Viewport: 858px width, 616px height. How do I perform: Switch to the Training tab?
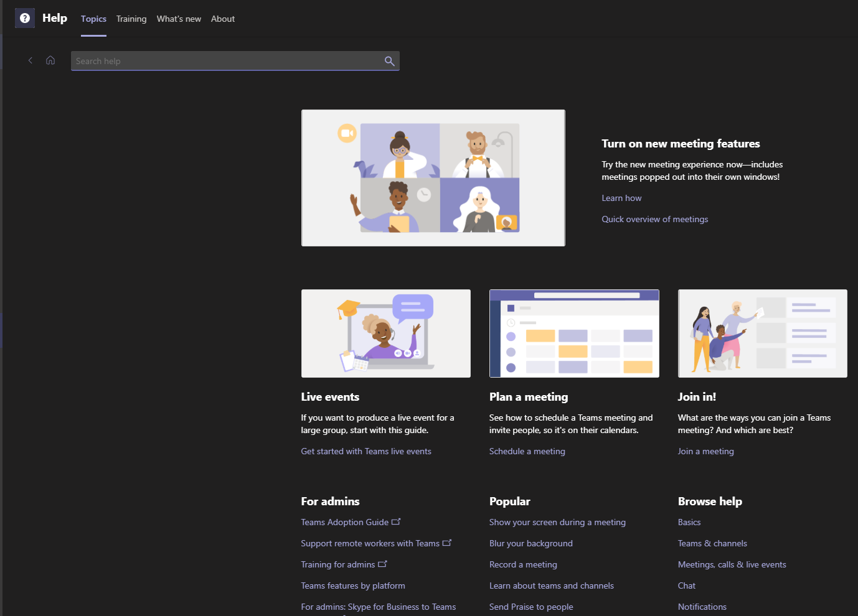[x=131, y=19]
